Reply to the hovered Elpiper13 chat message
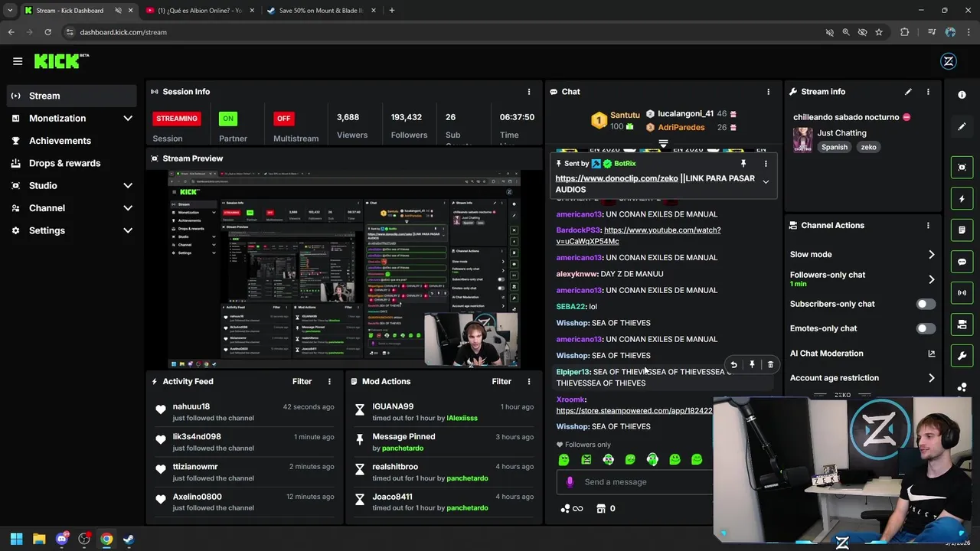Viewport: 980px width, 551px height. coord(733,365)
